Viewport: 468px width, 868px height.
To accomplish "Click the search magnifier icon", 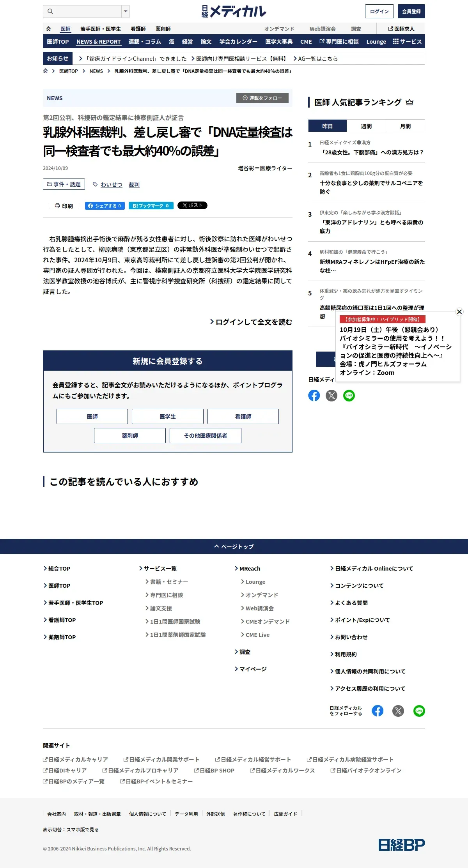I will [x=50, y=11].
